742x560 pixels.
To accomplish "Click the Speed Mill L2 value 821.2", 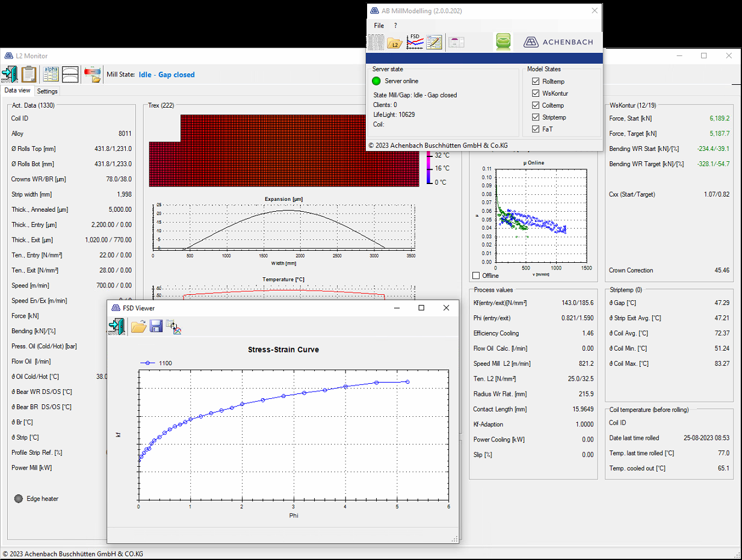I will click(x=586, y=363).
